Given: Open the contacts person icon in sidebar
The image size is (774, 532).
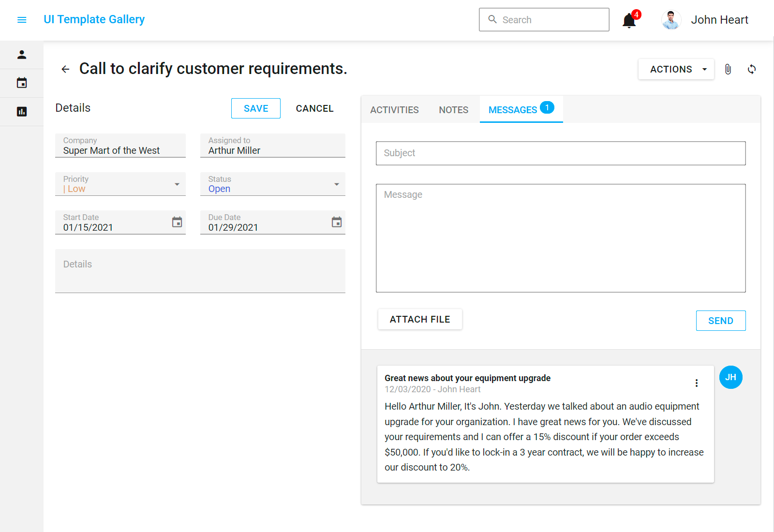Looking at the screenshot, I should [22, 55].
